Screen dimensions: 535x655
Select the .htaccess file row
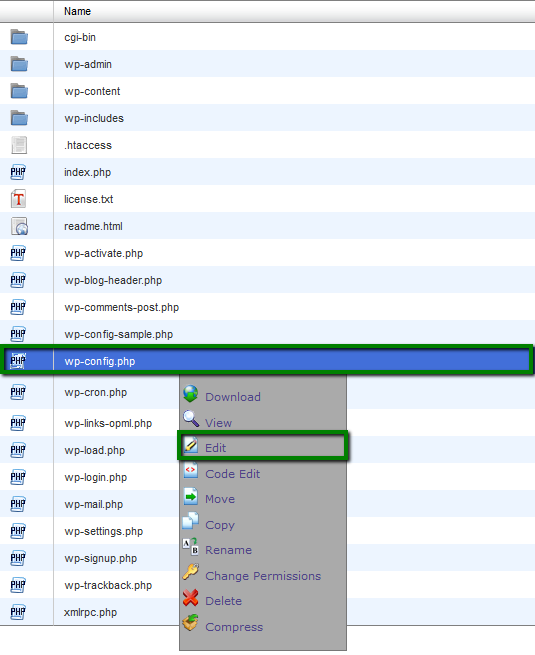[267, 145]
